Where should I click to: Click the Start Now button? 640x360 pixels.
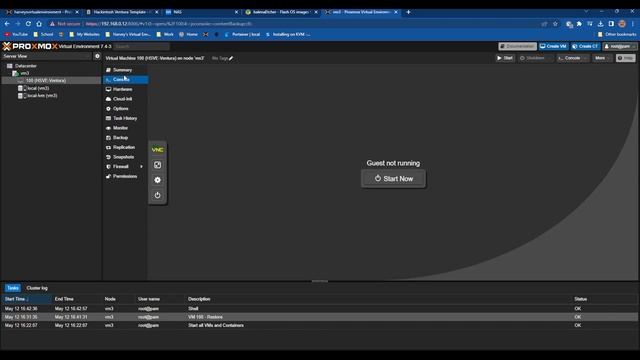(x=393, y=179)
